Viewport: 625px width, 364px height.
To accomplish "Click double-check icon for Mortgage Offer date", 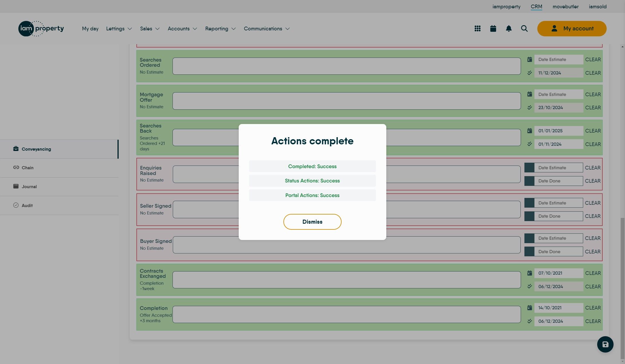I will pos(530,108).
